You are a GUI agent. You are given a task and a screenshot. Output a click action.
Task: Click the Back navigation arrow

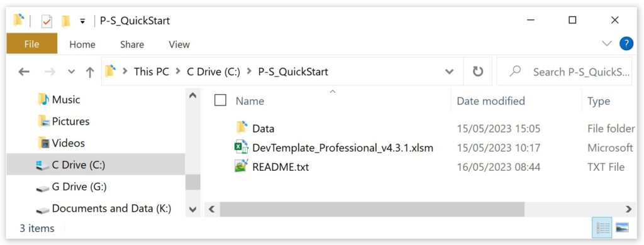[x=24, y=72]
